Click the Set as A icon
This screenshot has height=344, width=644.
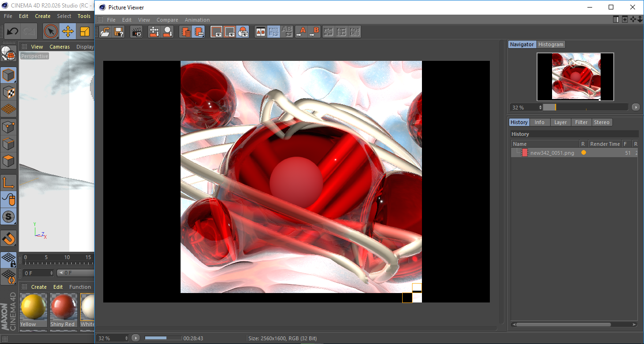pos(301,32)
